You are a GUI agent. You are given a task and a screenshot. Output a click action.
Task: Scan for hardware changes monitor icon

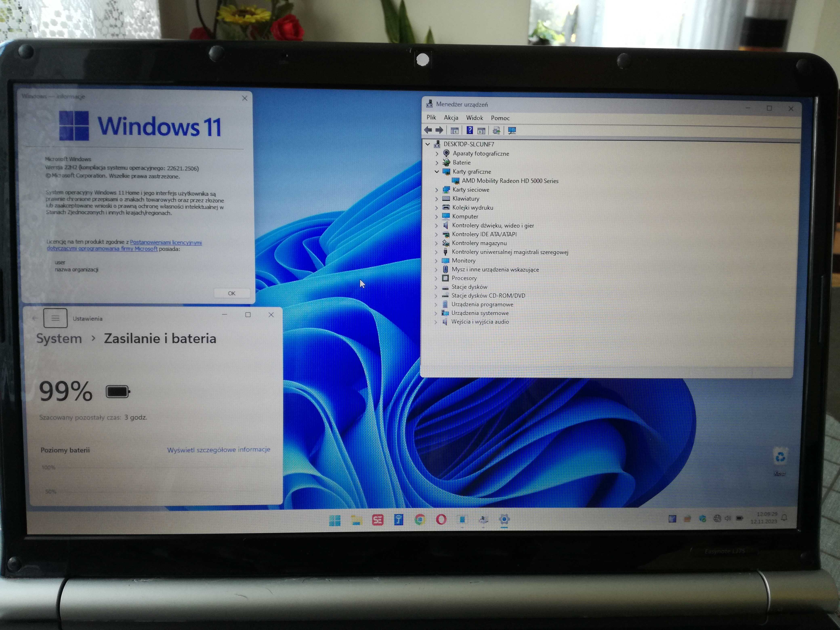[512, 131]
